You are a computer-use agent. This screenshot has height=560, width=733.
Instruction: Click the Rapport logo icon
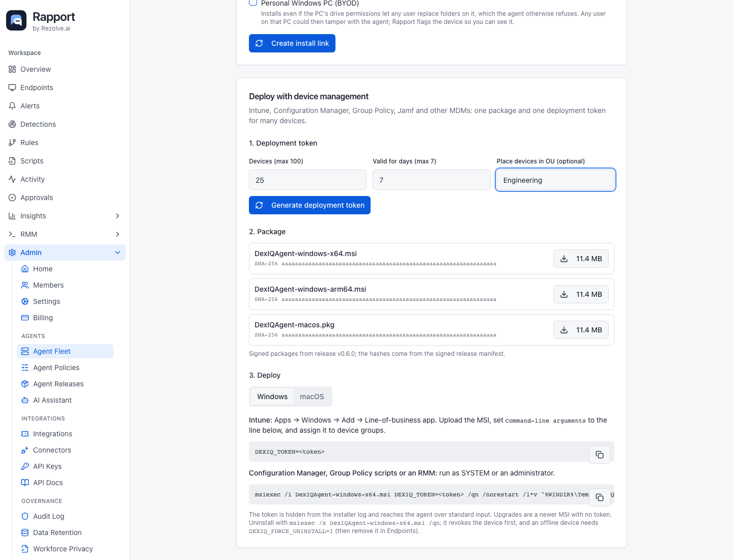tap(16, 20)
